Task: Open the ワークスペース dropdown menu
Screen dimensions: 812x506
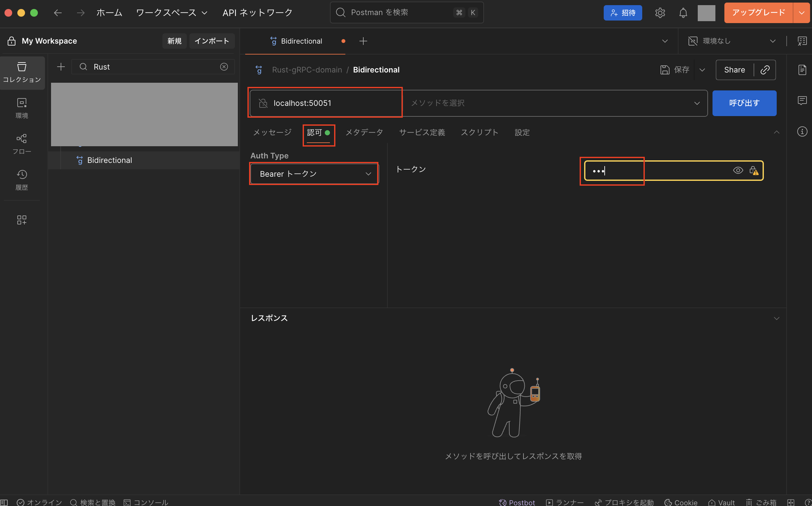Action: pos(171,13)
